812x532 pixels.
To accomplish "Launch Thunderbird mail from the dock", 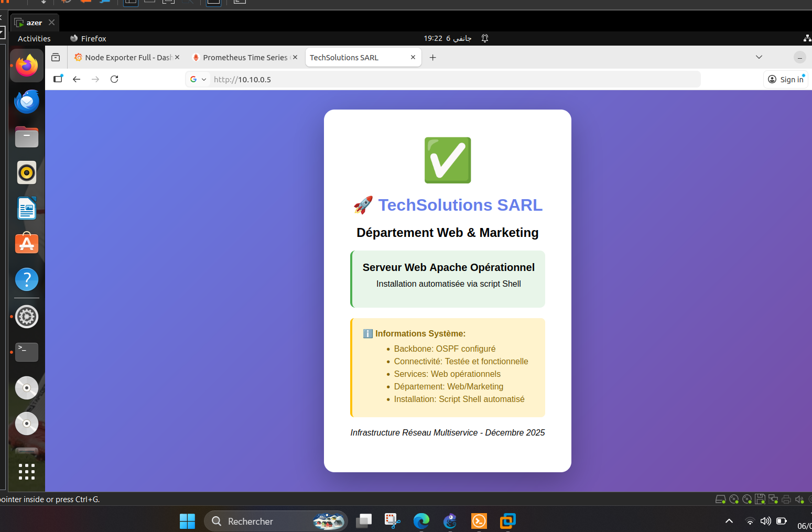I will (27, 102).
